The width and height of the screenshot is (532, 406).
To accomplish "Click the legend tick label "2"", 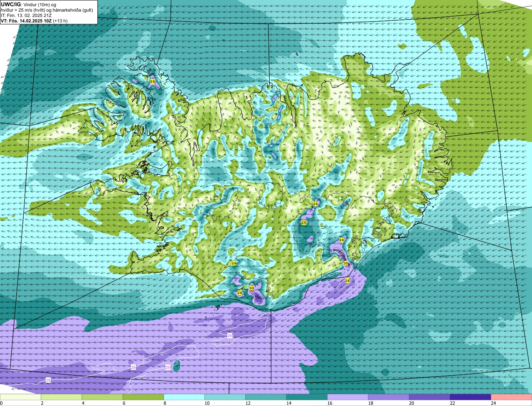I will coord(42,403).
